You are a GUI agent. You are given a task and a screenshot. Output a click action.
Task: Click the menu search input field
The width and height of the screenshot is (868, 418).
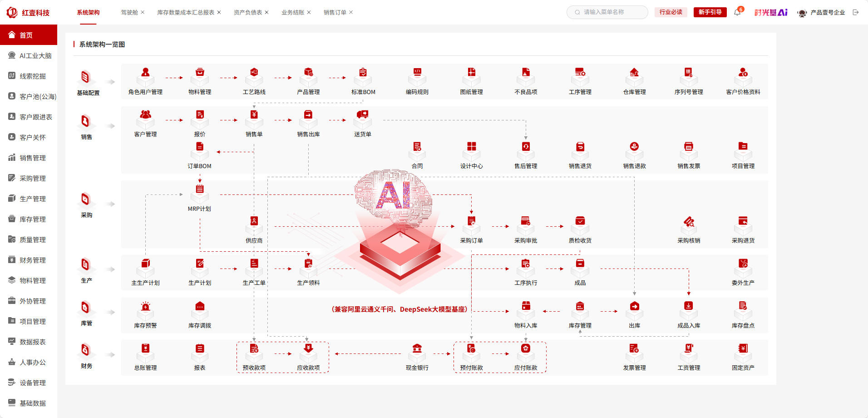click(607, 12)
